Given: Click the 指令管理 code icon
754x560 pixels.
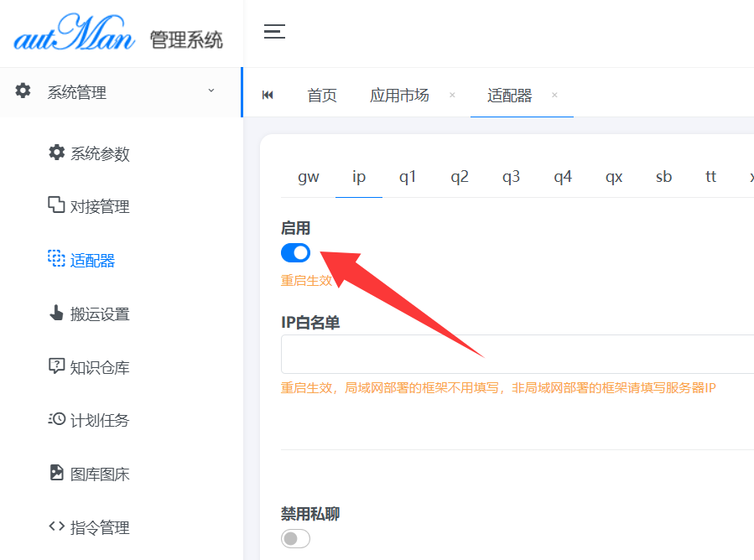Looking at the screenshot, I should pyautogui.click(x=56, y=526).
